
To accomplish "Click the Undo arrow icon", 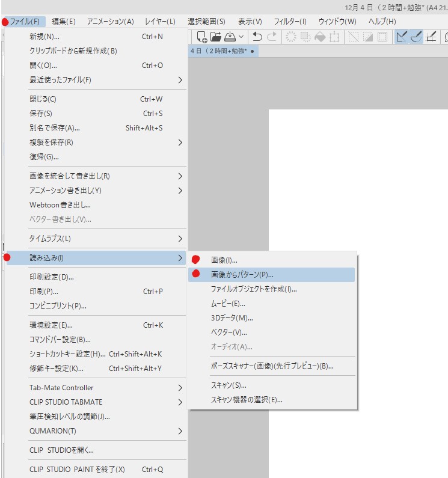I will coord(257,37).
